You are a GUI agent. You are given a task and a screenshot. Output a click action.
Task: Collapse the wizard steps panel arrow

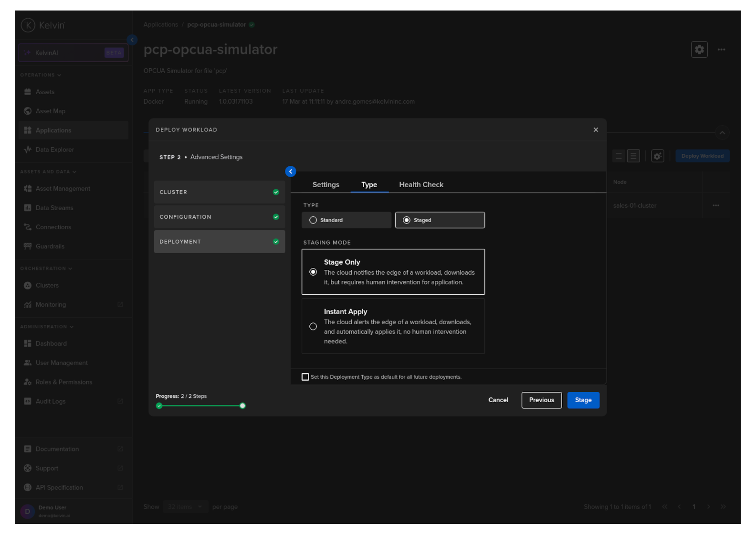(x=290, y=171)
